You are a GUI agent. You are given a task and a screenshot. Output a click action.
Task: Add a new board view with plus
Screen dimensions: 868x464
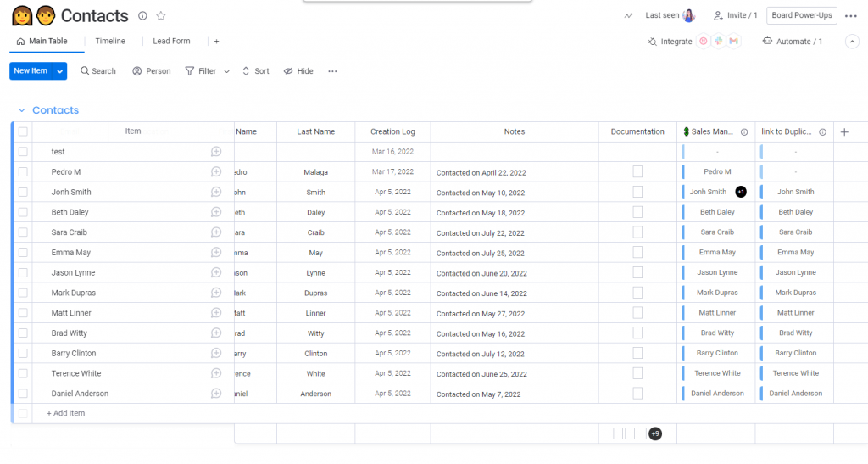pyautogui.click(x=216, y=41)
